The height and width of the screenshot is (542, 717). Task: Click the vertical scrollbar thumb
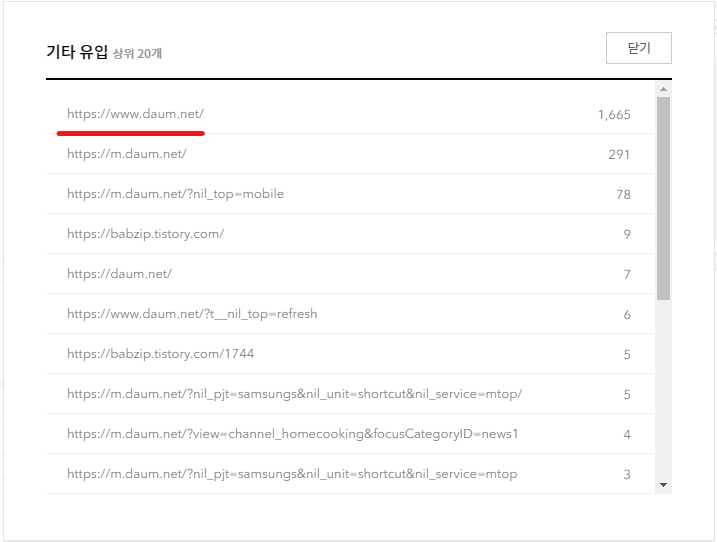663,199
